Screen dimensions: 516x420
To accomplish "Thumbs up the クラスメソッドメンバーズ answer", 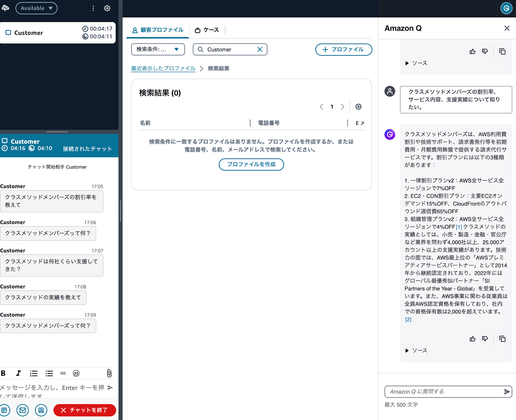I will coord(472,339).
